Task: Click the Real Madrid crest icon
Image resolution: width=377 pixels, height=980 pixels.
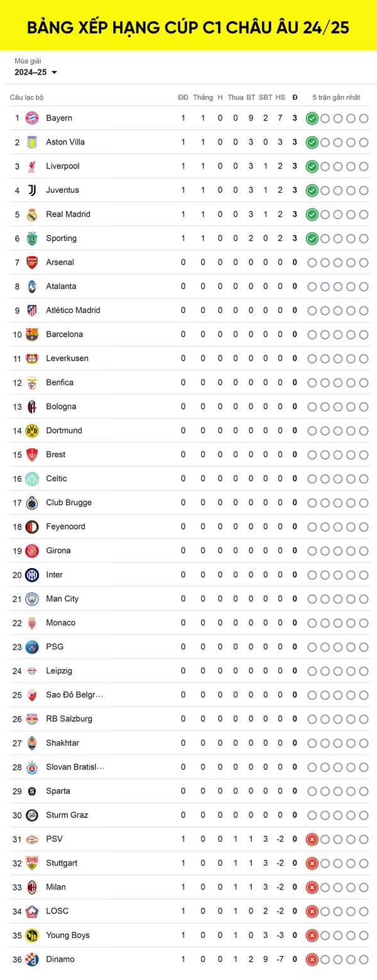Action: pos(32,214)
